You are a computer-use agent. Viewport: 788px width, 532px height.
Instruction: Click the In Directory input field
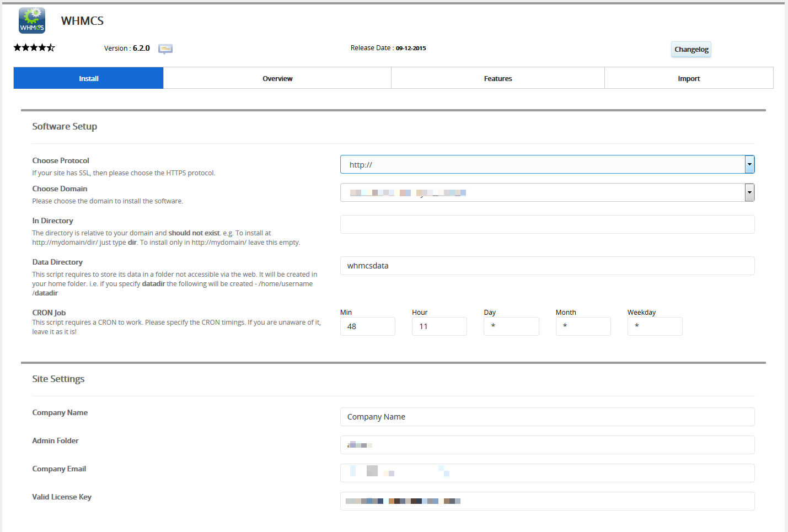[x=547, y=224]
